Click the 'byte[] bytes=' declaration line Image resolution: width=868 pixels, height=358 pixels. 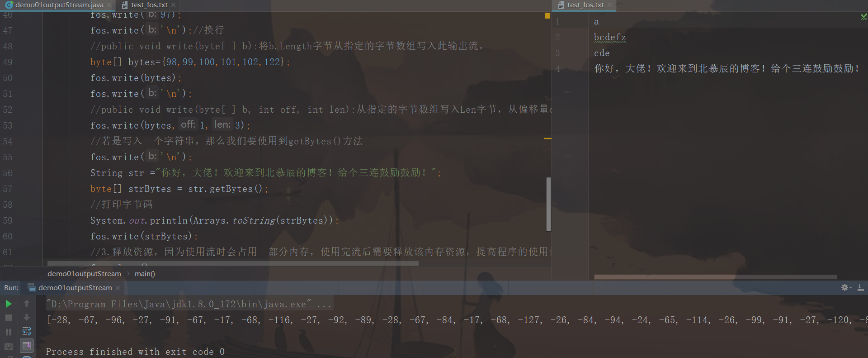(190, 62)
